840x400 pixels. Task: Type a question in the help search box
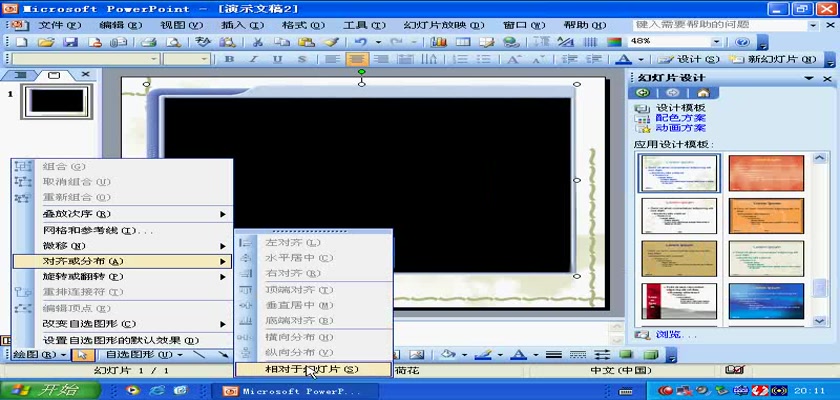pos(719,25)
